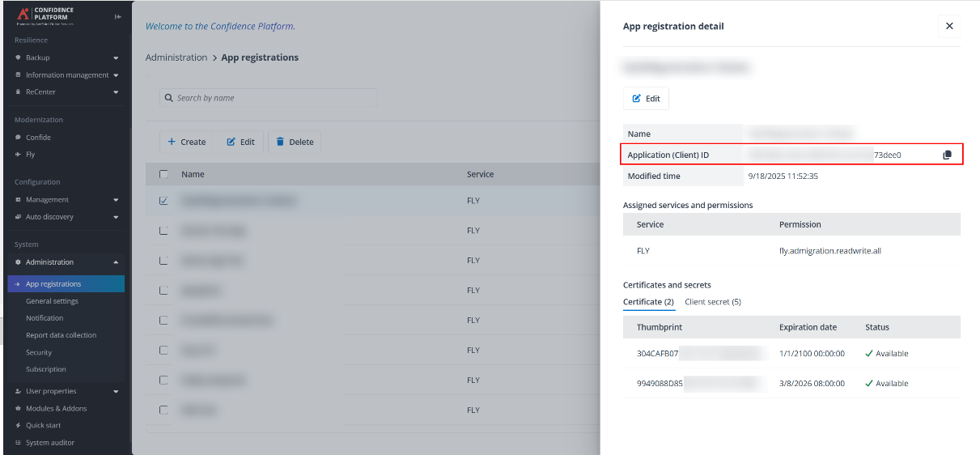The width and height of the screenshot is (980, 455).
Task: Open Report data collection
Action: 61,335
